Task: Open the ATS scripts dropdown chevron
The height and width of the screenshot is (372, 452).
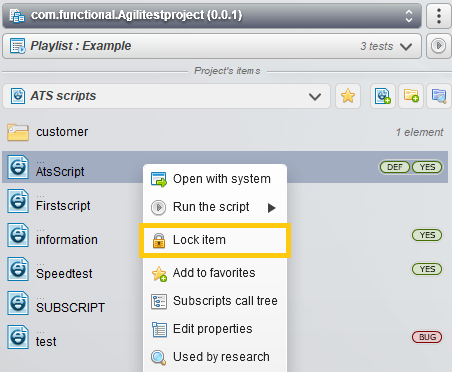Action: (x=315, y=97)
